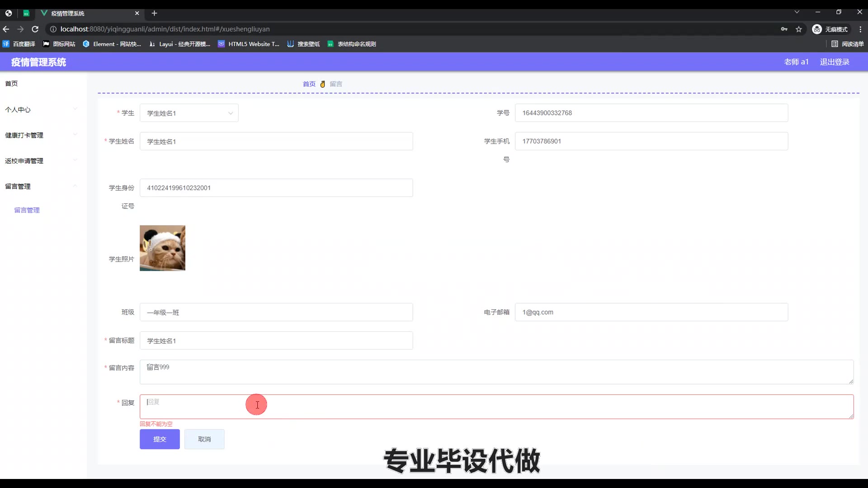Click the 提交 submit button
The width and height of the screenshot is (868, 488).
click(x=160, y=439)
